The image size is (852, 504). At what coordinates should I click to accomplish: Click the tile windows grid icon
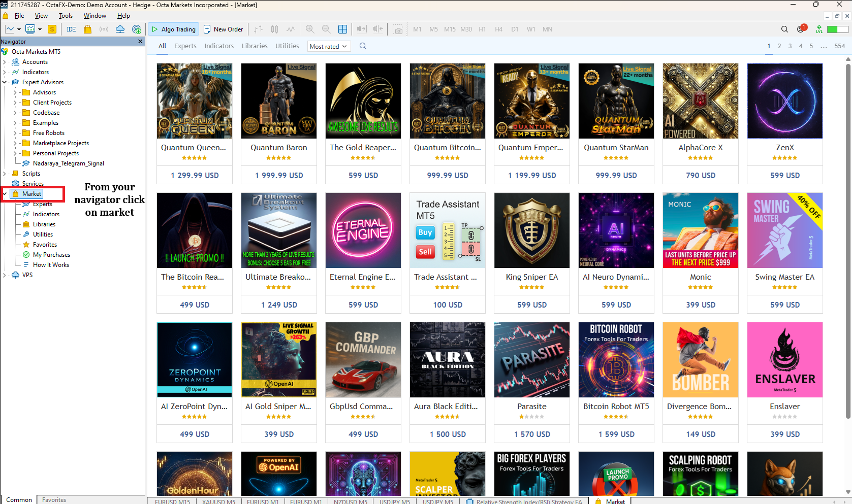tap(342, 29)
